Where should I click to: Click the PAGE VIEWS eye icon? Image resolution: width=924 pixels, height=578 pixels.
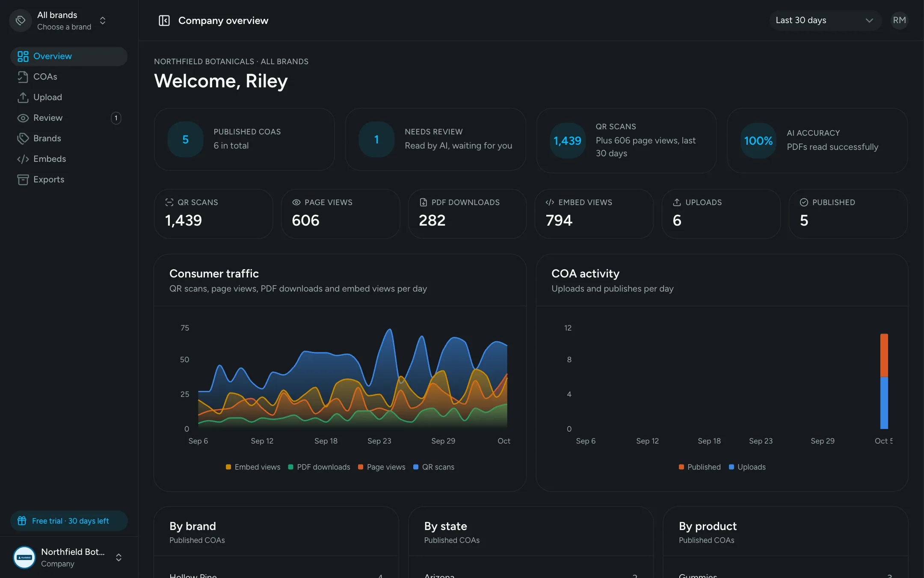point(296,202)
